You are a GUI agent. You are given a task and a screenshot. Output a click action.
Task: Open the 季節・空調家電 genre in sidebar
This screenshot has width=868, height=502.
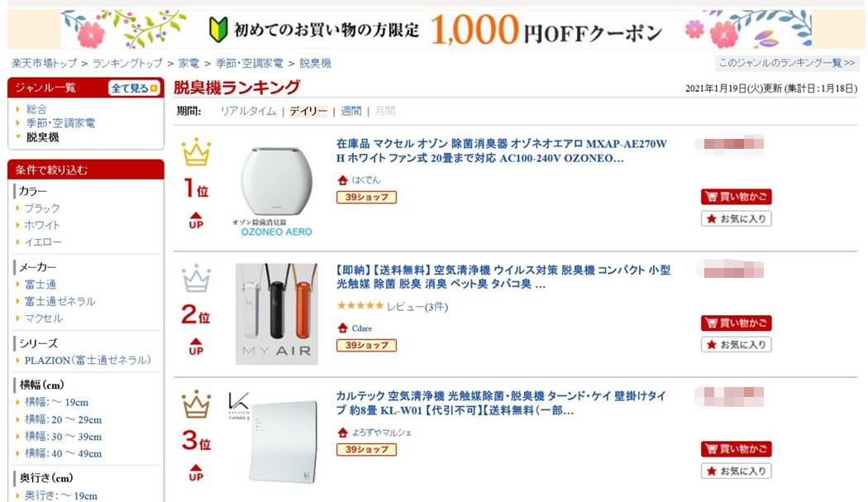(x=60, y=123)
